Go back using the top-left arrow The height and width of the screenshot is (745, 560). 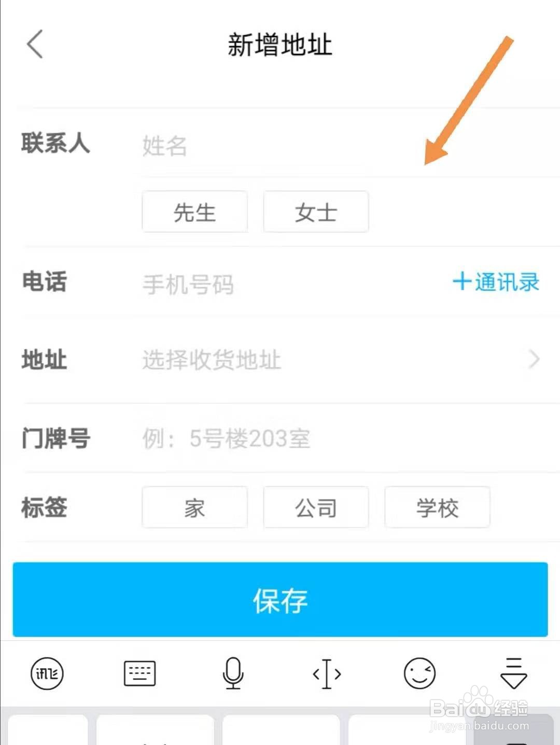35,44
